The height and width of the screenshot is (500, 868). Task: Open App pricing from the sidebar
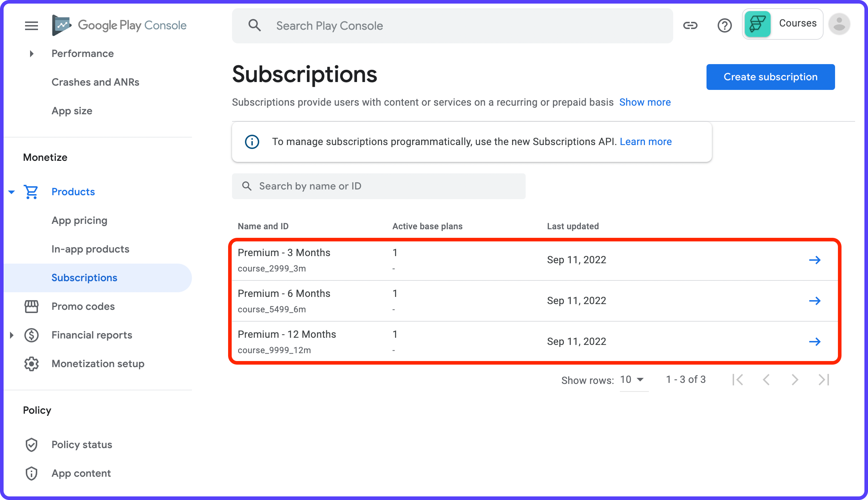pos(79,220)
